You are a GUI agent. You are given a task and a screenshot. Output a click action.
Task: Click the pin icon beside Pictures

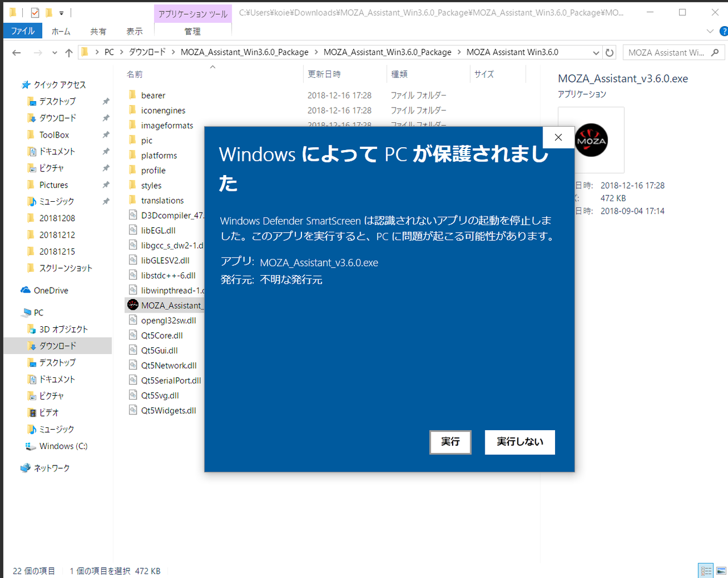pos(106,185)
